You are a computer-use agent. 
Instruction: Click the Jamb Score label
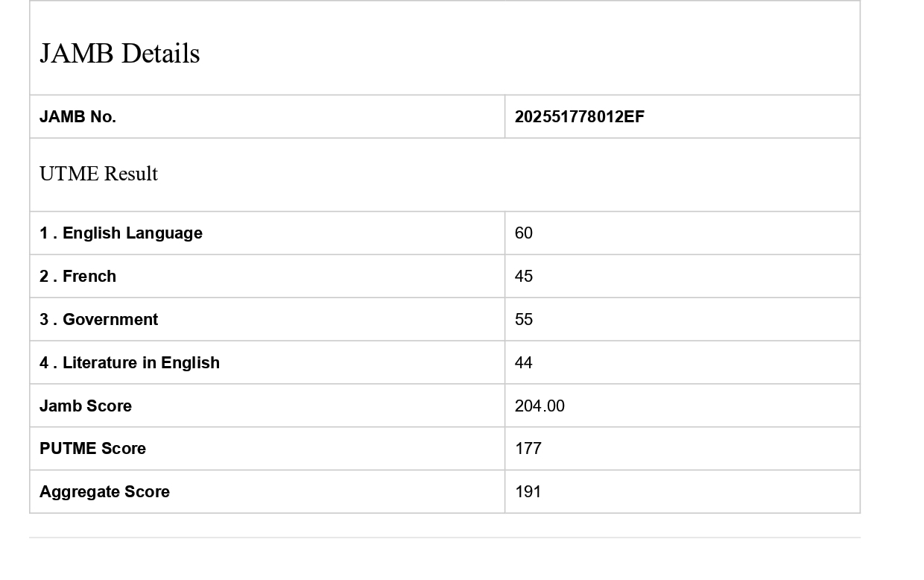[86, 406]
